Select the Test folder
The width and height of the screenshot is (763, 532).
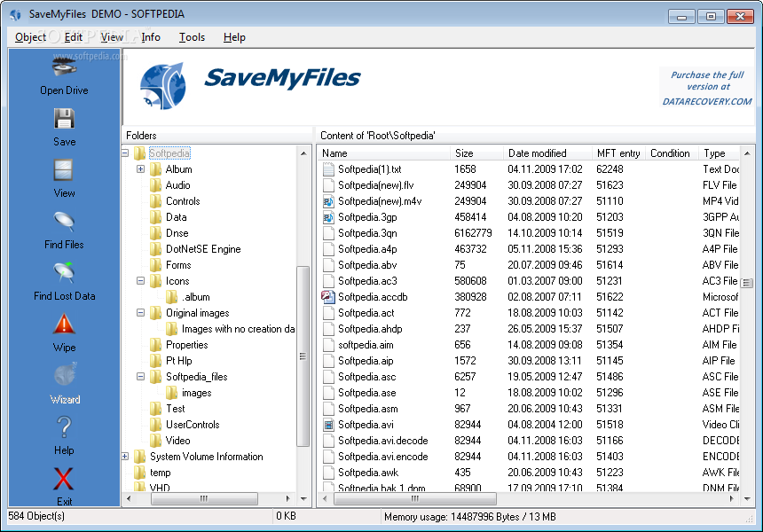point(175,409)
